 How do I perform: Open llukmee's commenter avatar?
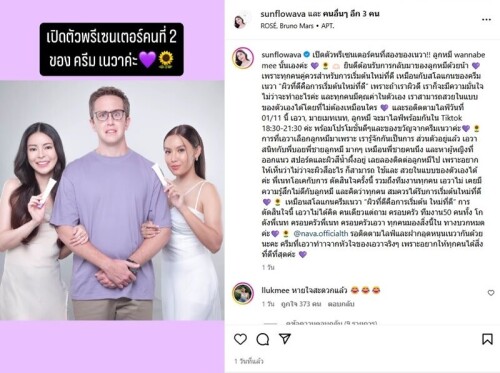(243, 293)
